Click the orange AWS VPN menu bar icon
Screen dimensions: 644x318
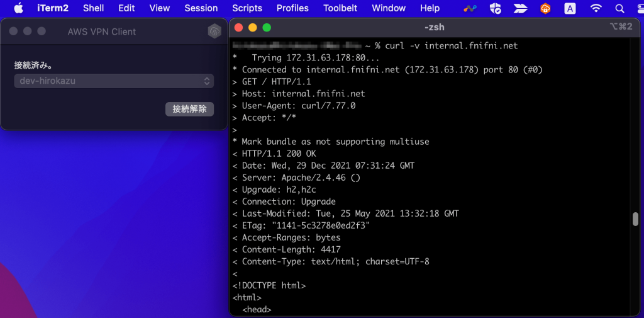[x=545, y=8]
